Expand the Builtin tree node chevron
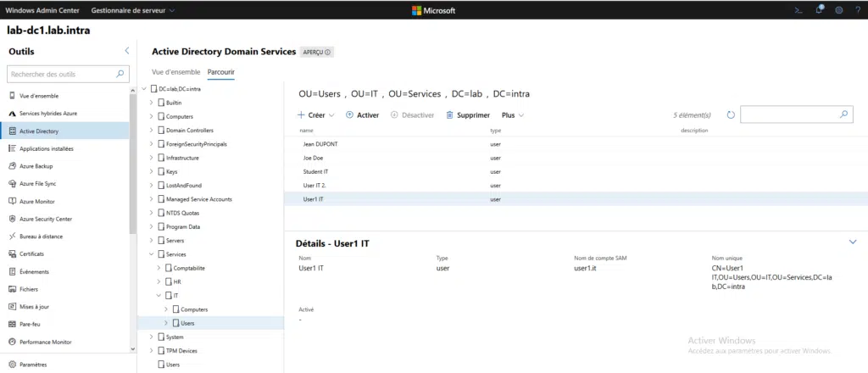The image size is (868, 373). pos(152,103)
